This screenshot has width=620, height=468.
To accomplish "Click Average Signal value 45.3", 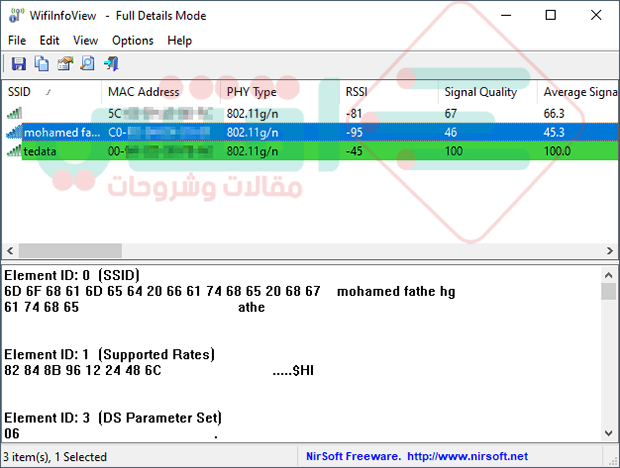I will pos(554,132).
